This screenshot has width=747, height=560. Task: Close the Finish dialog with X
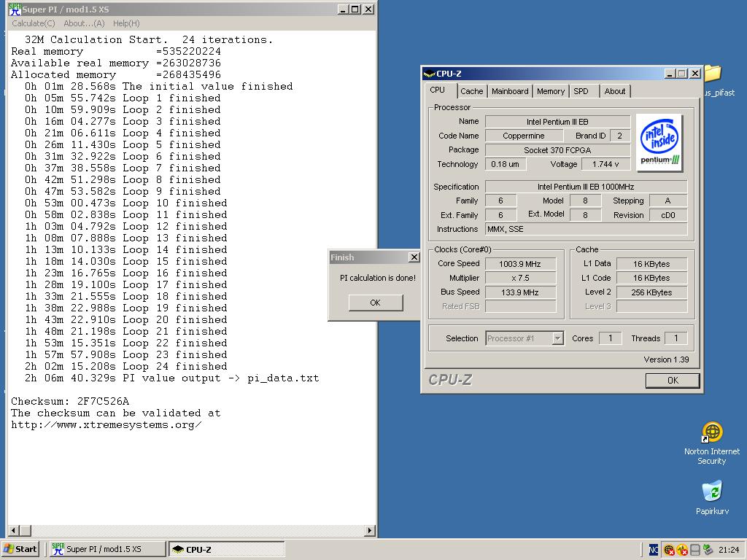[x=414, y=257]
